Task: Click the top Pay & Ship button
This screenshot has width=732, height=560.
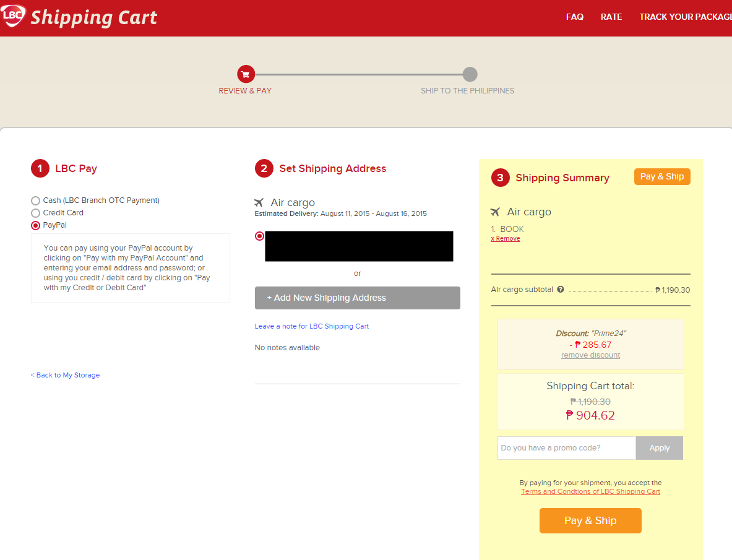Action: pyautogui.click(x=662, y=177)
